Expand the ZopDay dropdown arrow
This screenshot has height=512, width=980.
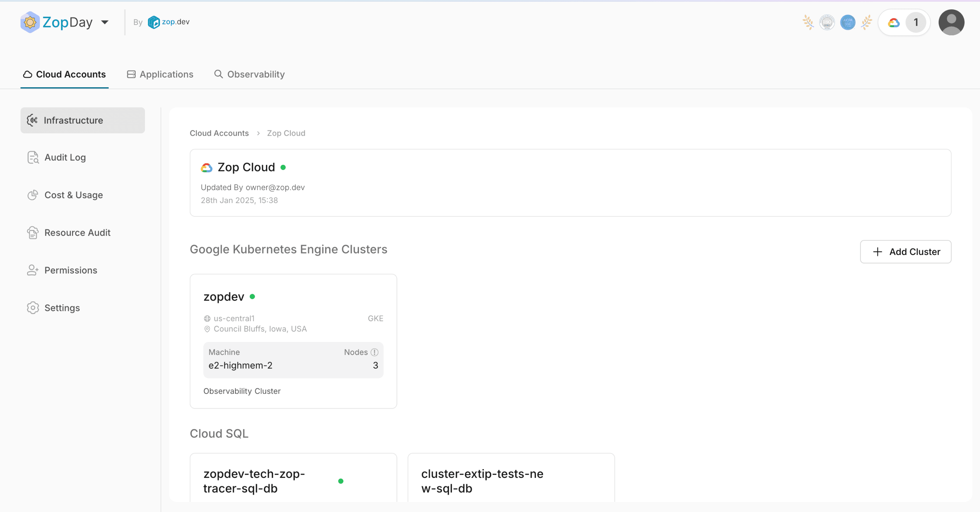(105, 22)
